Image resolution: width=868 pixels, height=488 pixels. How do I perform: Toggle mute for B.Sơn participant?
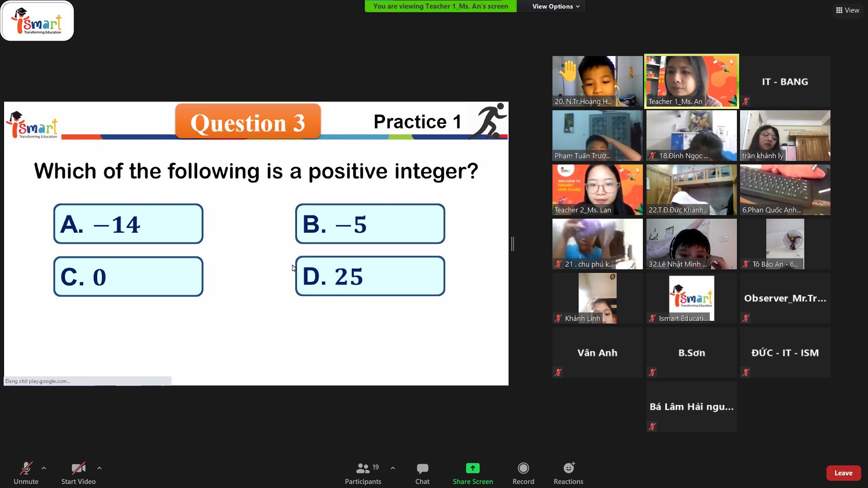point(652,372)
